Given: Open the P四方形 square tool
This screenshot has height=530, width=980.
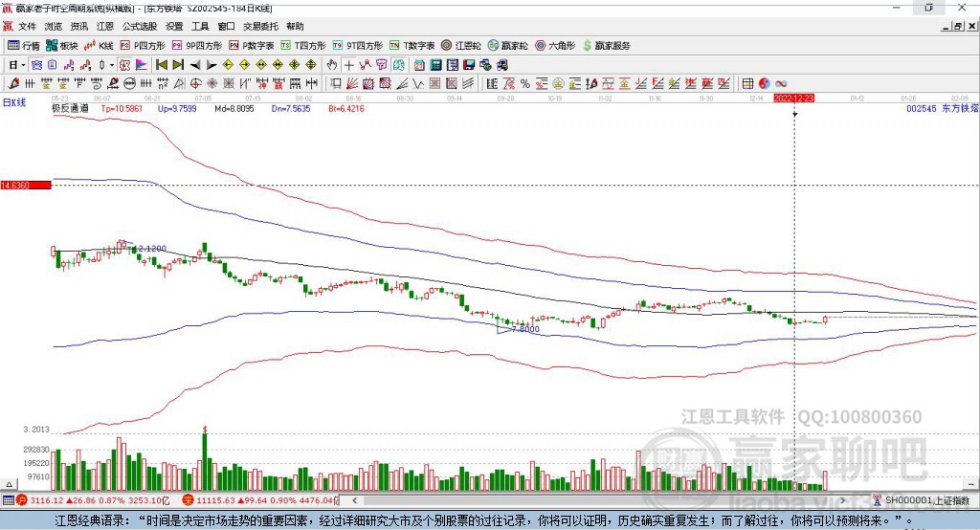Looking at the screenshot, I should (x=143, y=45).
